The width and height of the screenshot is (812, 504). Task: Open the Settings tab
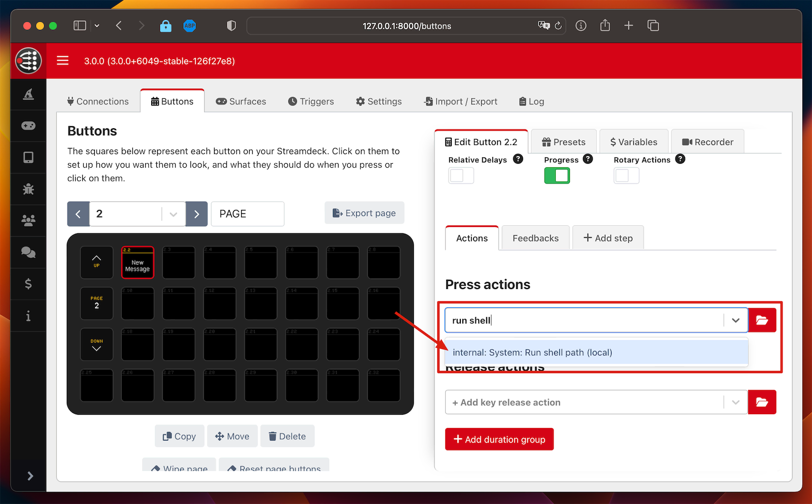(x=379, y=101)
